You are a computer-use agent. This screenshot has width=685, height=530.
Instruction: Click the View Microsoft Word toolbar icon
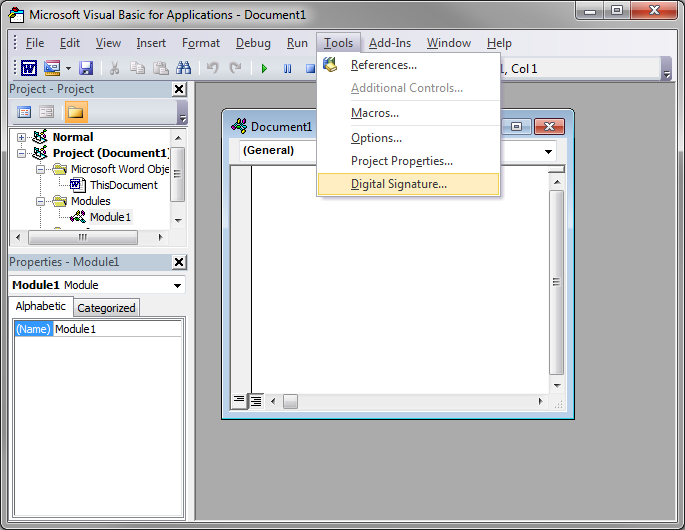click(29, 68)
